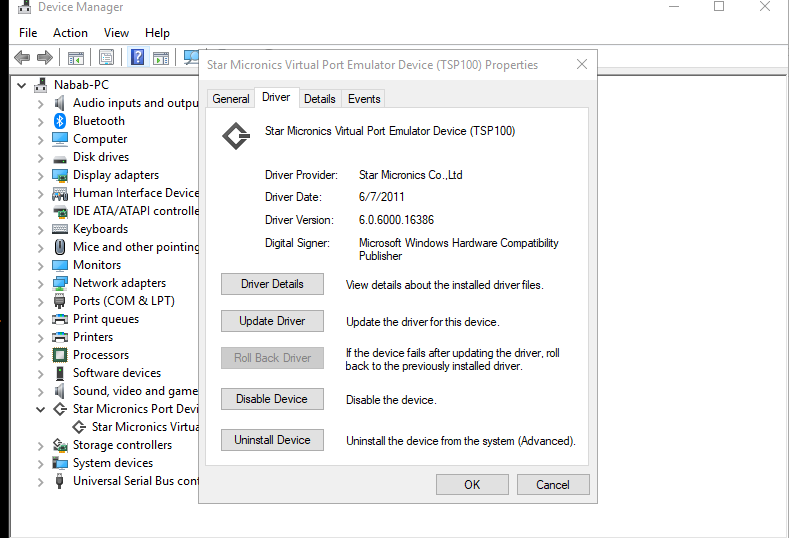
Task: Click Cancel in the Properties dialog
Action: click(x=553, y=485)
